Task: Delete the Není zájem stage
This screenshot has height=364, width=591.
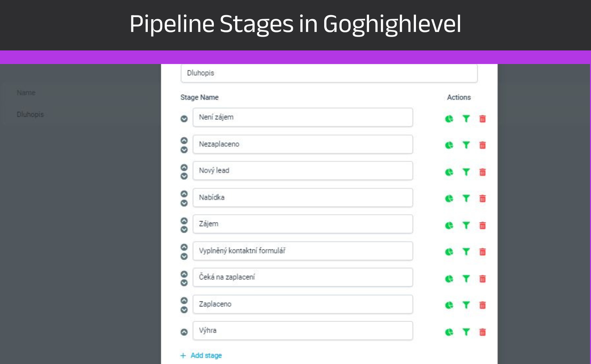Action: click(x=482, y=119)
